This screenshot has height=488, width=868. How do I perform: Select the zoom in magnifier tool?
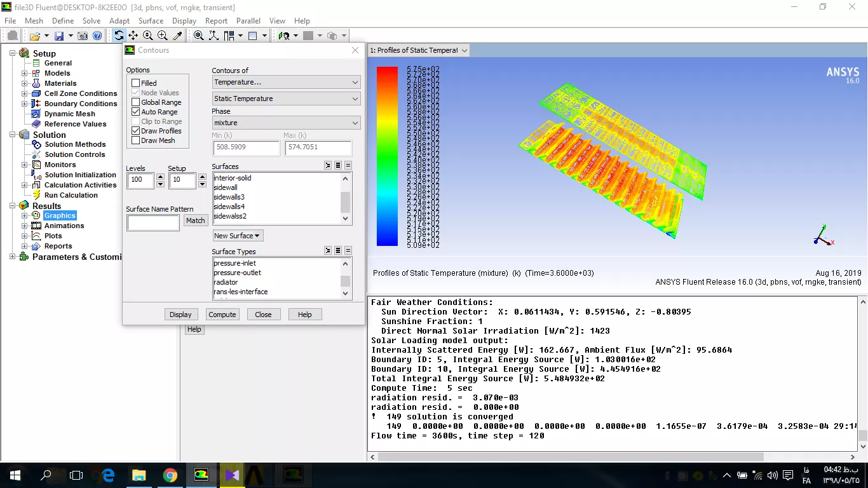click(x=163, y=36)
